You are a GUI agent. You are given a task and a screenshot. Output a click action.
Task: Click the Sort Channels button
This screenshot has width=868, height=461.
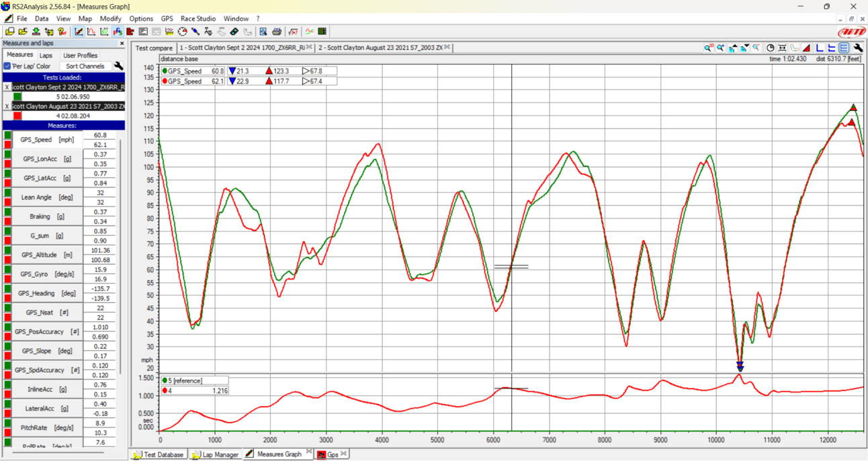pyautogui.click(x=85, y=67)
